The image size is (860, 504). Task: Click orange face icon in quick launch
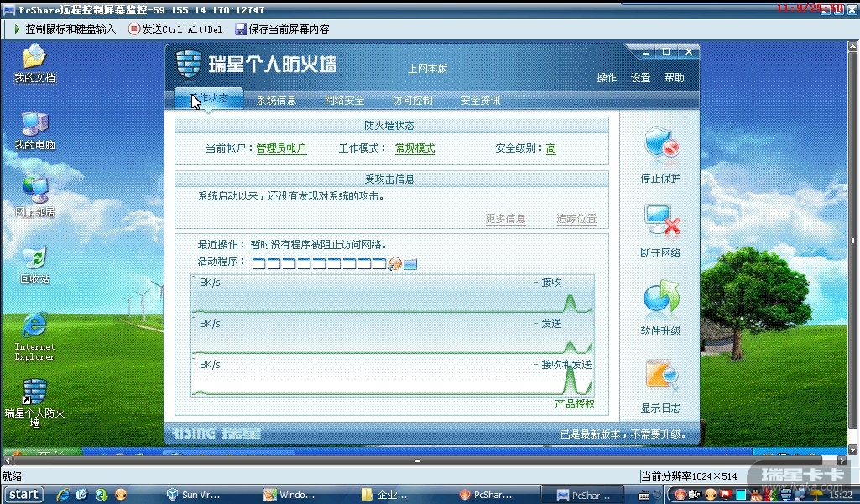pyautogui.click(x=121, y=495)
